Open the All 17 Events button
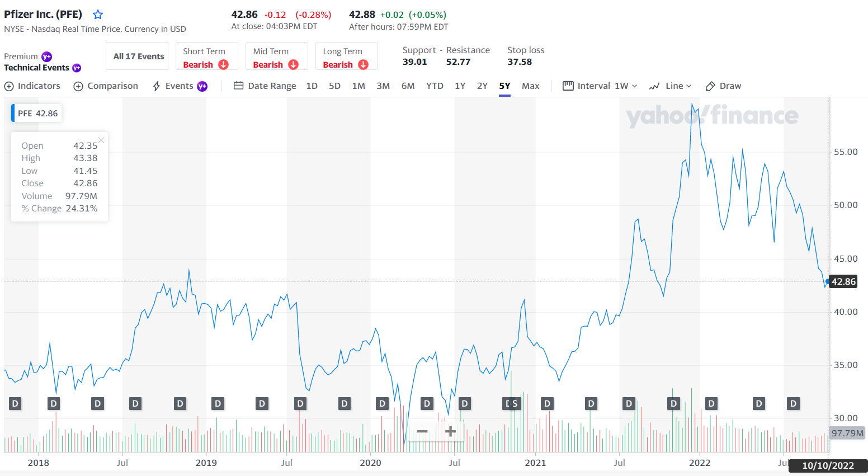 [138, 56]
